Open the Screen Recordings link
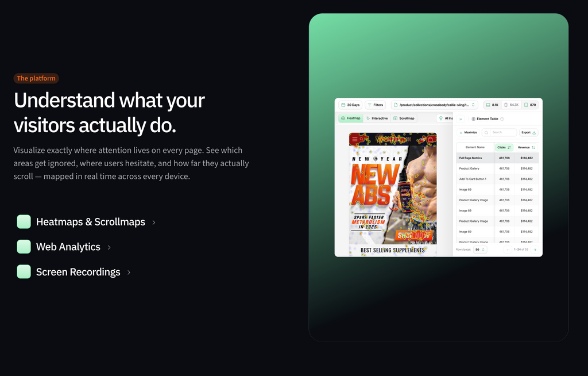The image size is (588, 376). point(74,272)
